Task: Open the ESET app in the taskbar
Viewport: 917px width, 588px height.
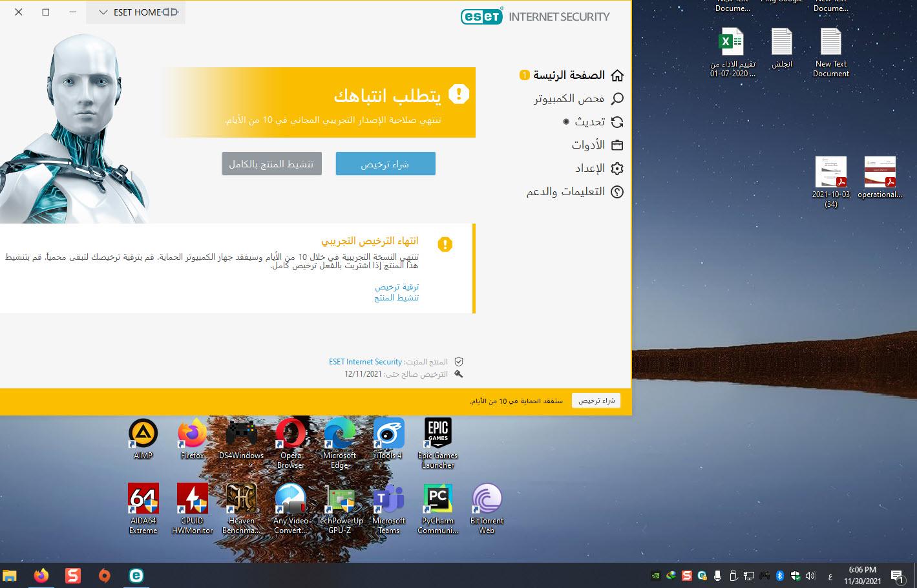Action: (x=136, y=575)
